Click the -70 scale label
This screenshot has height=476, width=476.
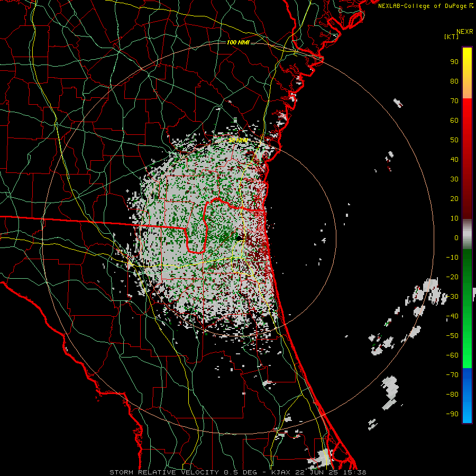(x=452, y=375)
